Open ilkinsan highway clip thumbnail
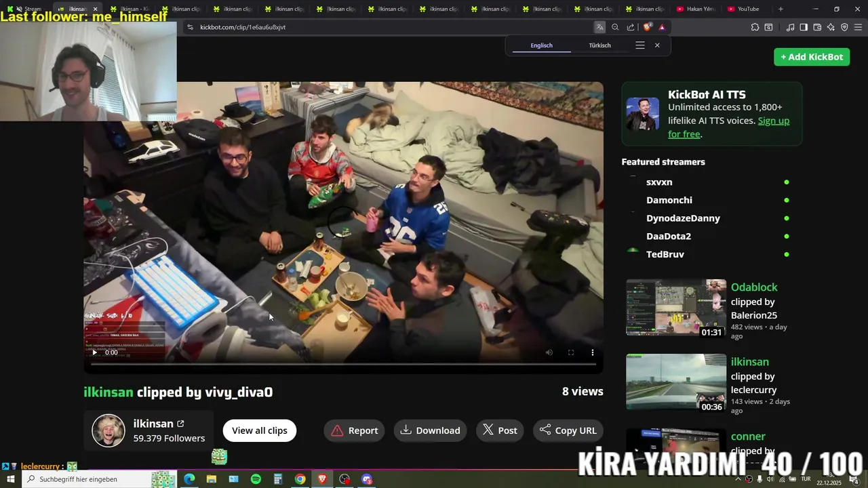This screenshot has height=488, width=868. [x=676, y=382]
